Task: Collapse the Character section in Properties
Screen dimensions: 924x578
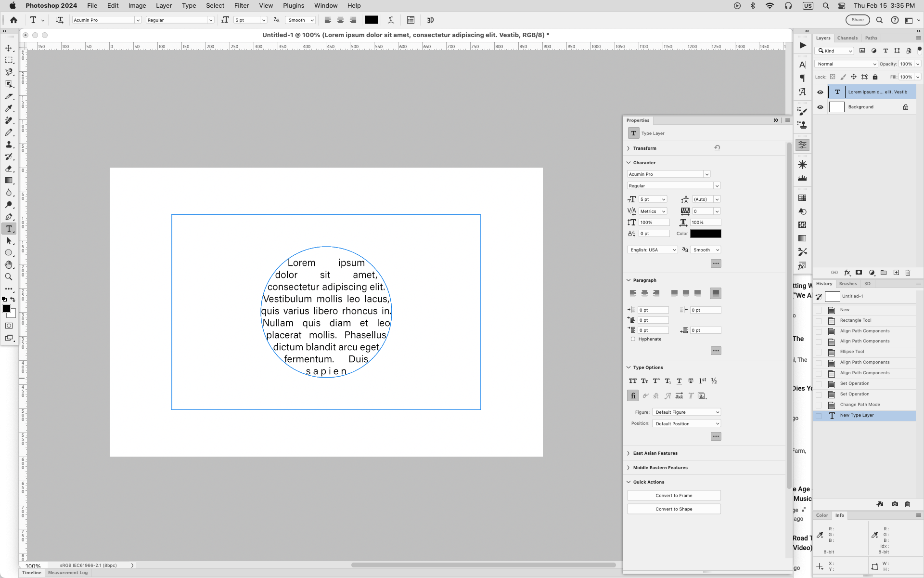Action: click(x=629, y=162)
